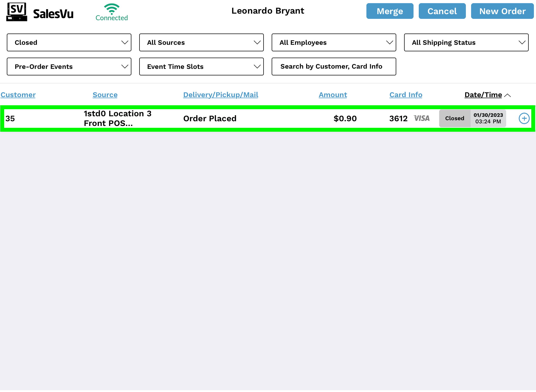Click the Closed status badge on order

(x=455, y=118)
